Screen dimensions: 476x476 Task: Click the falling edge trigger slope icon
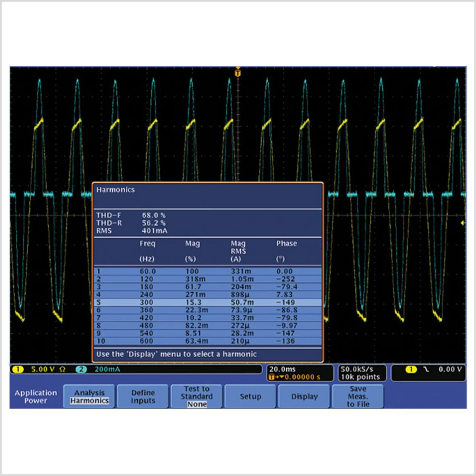pos(426,369)
